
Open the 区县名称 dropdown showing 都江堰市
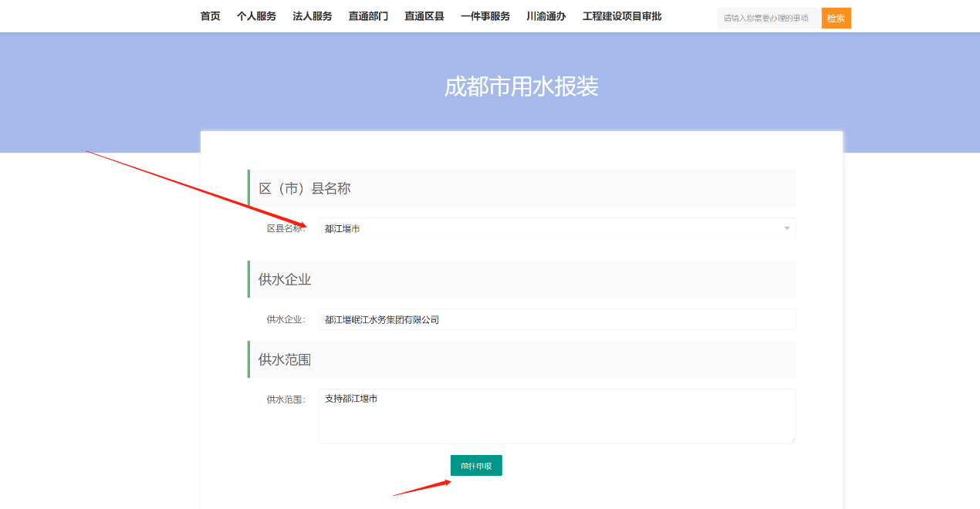pyautogui.click(x=548, y=228)
